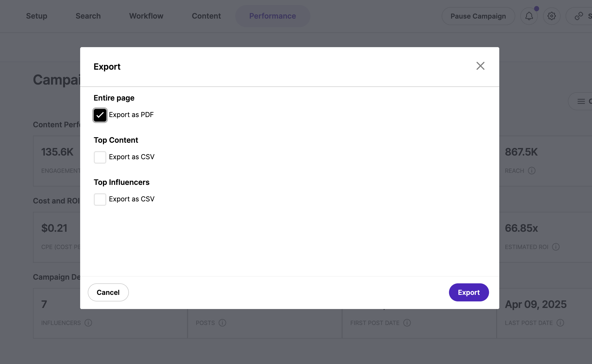592x364 pixels.
Task: Open the hamburger menu button
Action: [x=581, y=101]
